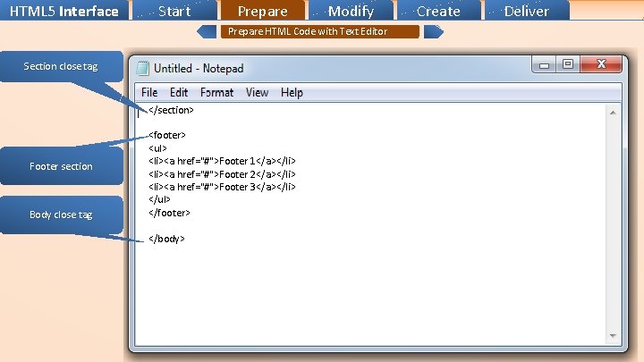This screenshot has width=644, height=362.
Task: Click the <footer> opening tag line
Action: point(167,135)
